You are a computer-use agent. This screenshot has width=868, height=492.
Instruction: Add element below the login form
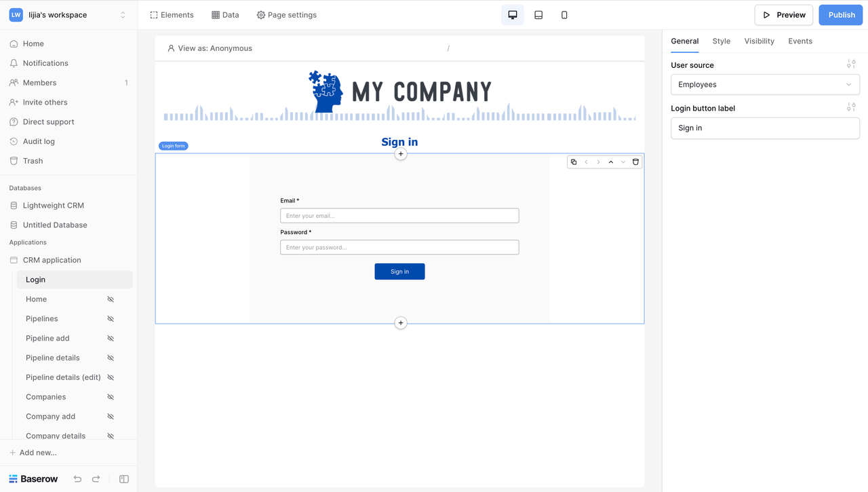401,323
